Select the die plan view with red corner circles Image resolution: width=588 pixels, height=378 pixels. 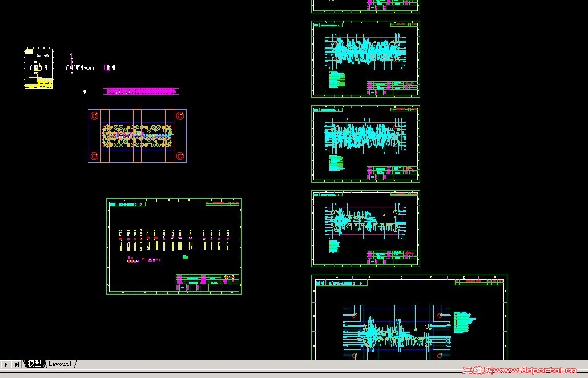pos(137,136)
